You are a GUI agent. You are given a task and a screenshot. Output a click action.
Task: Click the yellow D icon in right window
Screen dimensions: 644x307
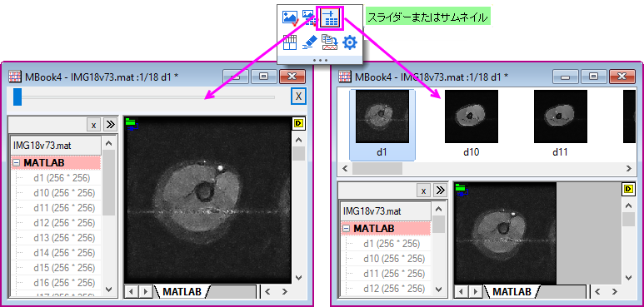pos(628,189)
